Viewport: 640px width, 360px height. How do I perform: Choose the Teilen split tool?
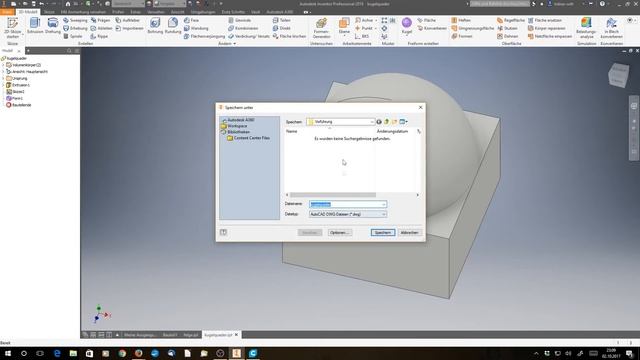tap(282, 20)
